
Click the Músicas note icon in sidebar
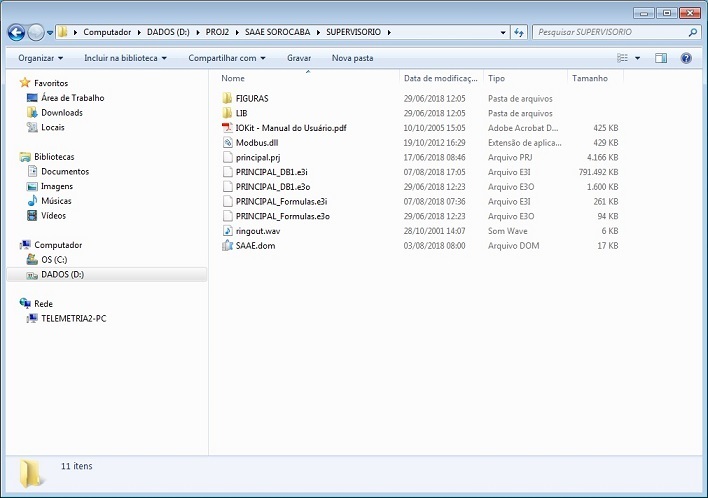tap(32, 201)
